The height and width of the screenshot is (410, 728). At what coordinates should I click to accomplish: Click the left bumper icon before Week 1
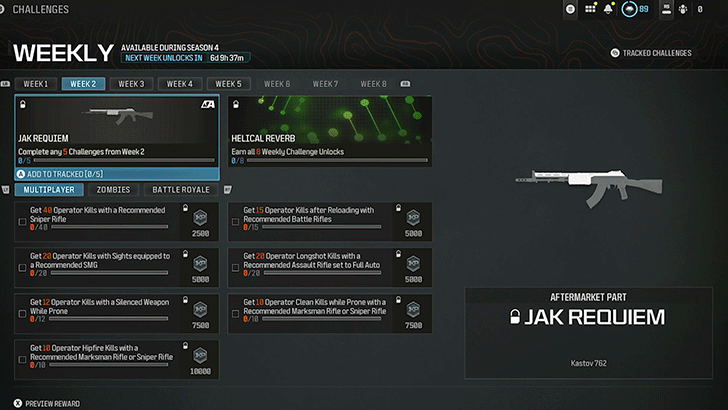5,84
